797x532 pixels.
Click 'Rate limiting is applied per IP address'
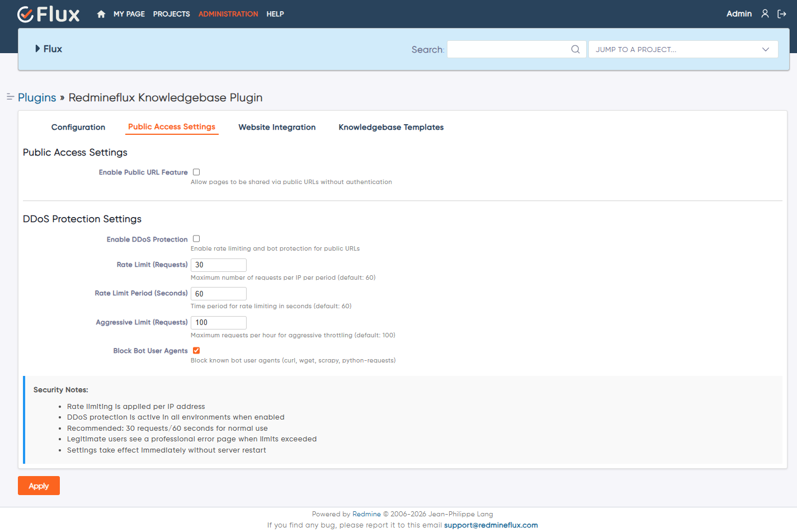point(136,407)
